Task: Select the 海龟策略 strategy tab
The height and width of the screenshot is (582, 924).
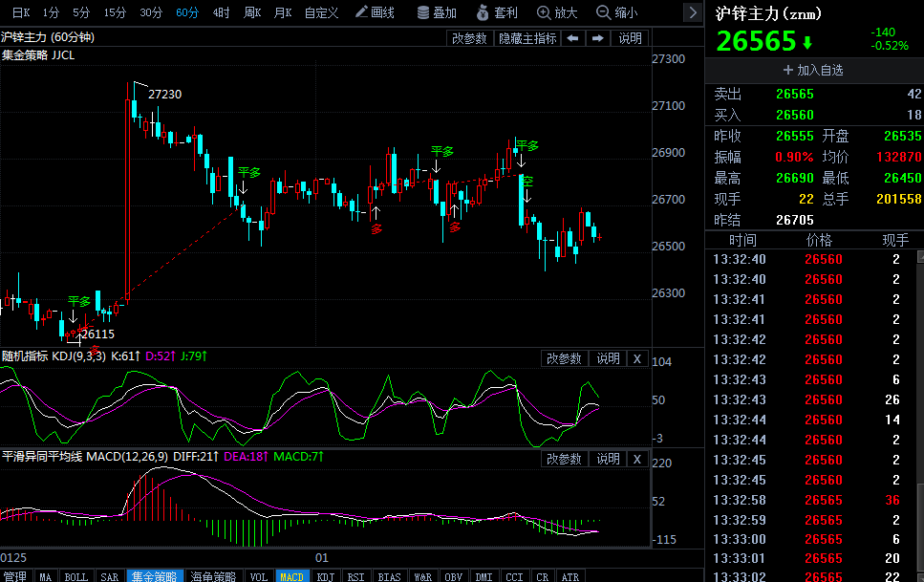Action: [213, 576]
